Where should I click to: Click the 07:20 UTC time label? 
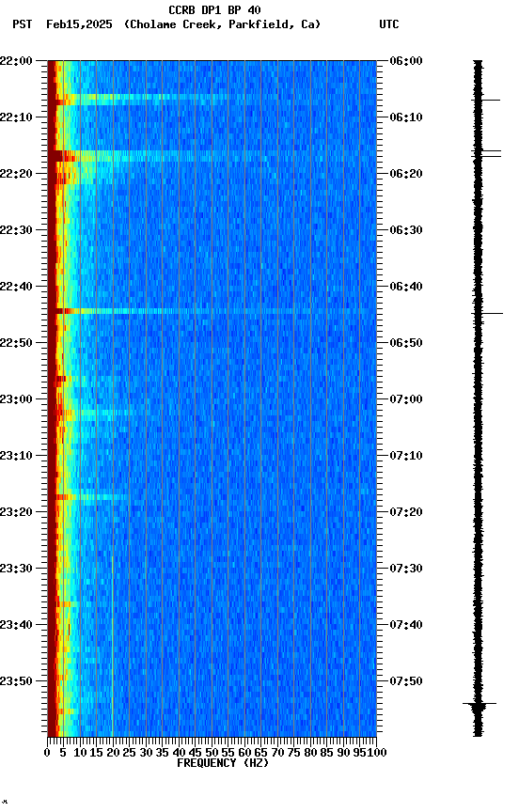coord(406,512)
